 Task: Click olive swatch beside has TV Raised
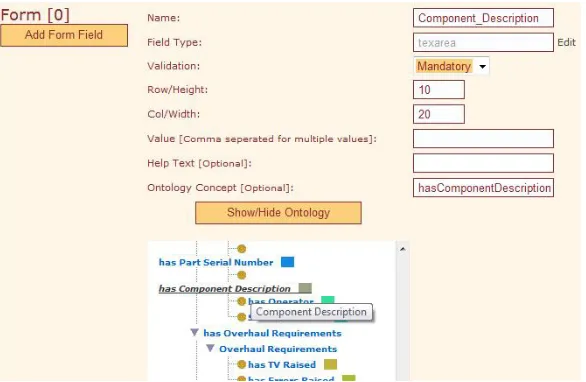(x=330, y=364)
